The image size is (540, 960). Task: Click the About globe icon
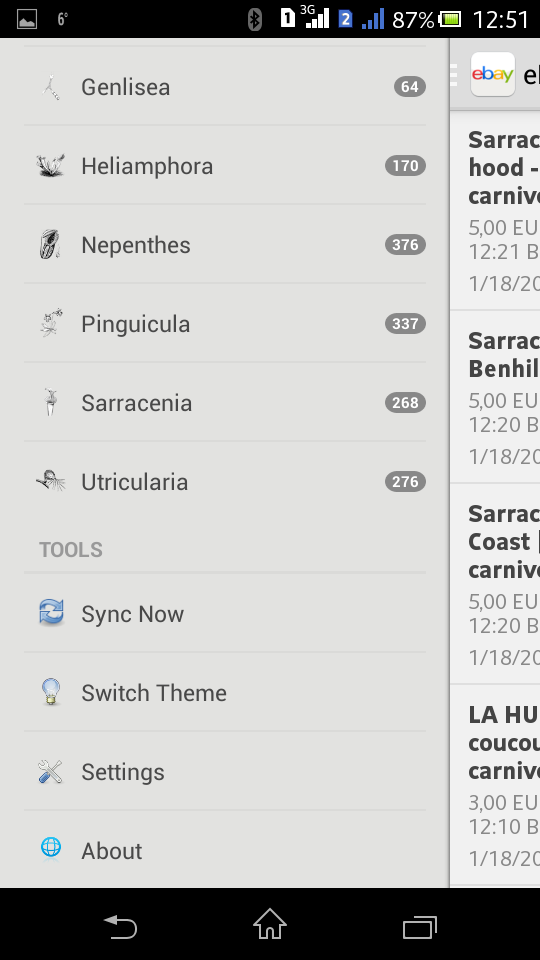pos(51,849)
